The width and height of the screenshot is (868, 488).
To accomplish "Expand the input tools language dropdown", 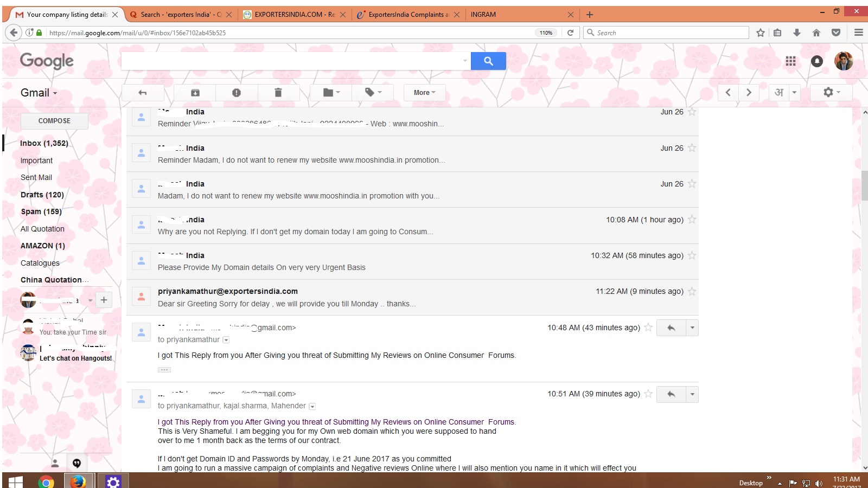I will pos(794,93).
